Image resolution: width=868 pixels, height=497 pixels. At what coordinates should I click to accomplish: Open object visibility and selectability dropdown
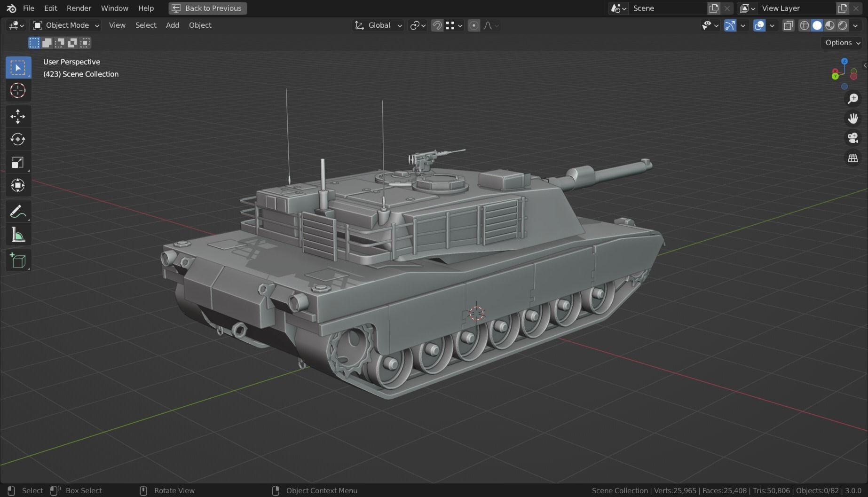coord(710,25)
